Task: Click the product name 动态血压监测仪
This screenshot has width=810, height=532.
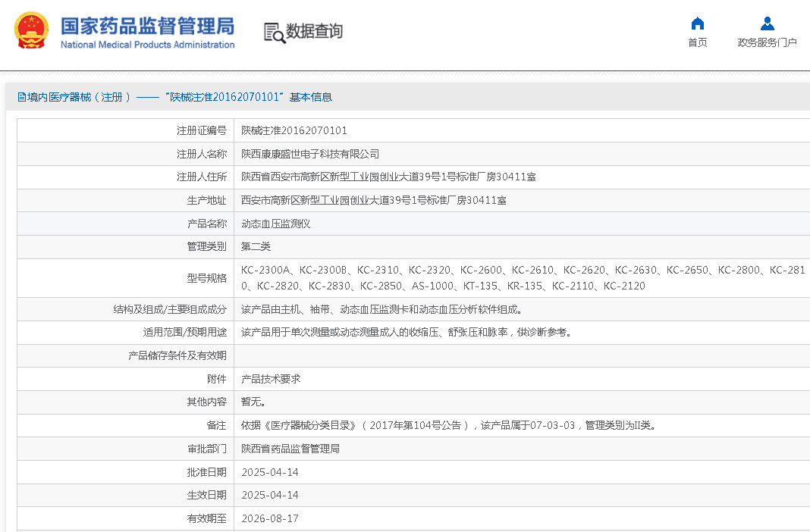Action: [276, 224]
